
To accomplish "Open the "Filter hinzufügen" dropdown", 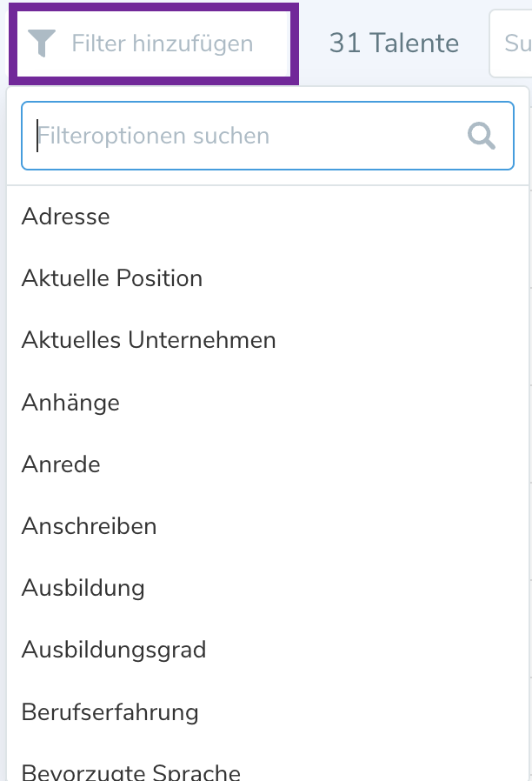I will [153, 43].
